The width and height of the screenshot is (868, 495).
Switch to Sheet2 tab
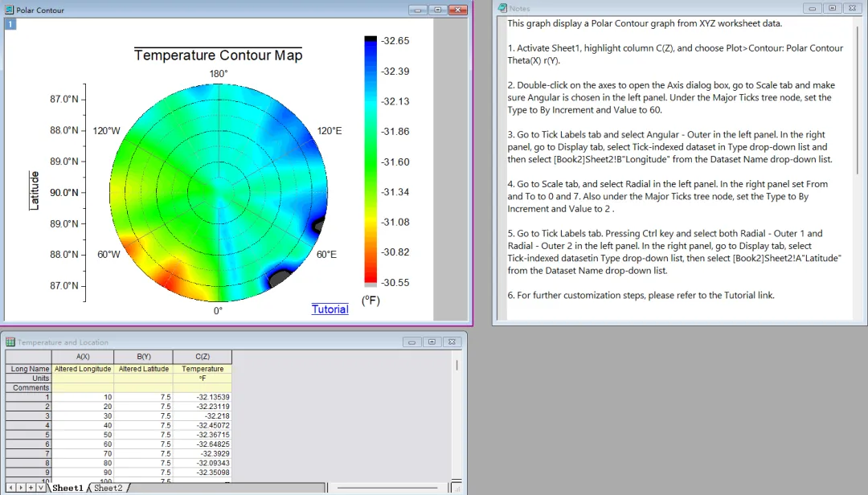pyautogui.click(x=108, y=488)
